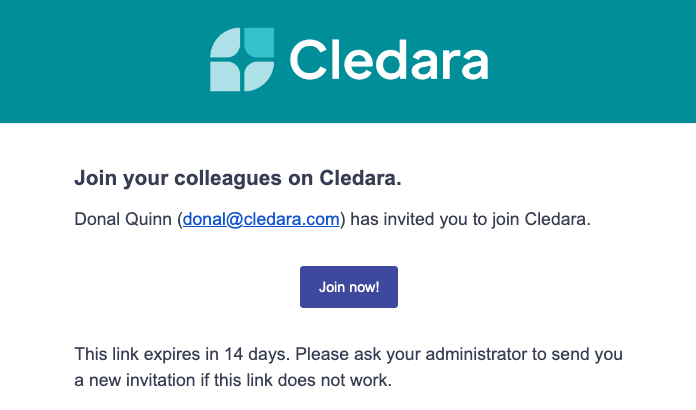Click the Cledara four-petal logo icon

242,59
